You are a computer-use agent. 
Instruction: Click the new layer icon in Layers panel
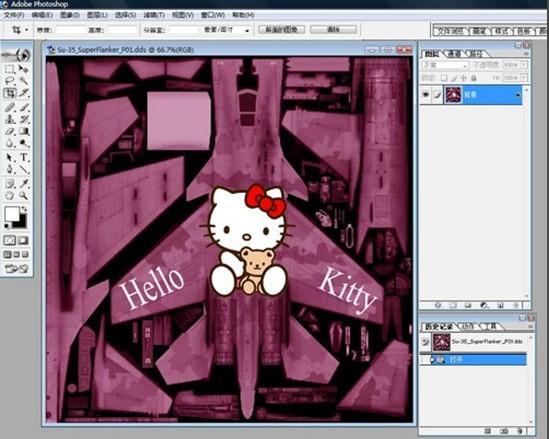(500, 306)
